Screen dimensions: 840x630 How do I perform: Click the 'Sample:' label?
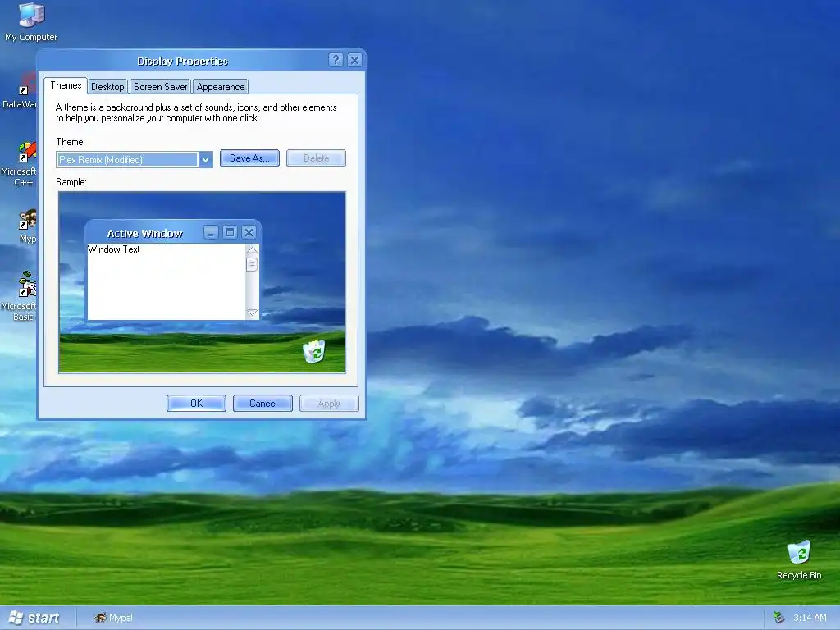(x=71, y=182)
